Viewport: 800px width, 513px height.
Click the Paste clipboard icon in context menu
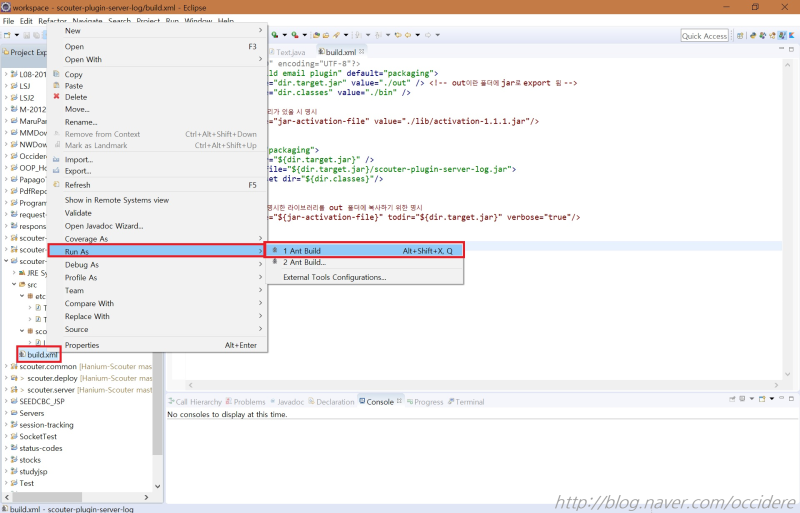point(57,85)
